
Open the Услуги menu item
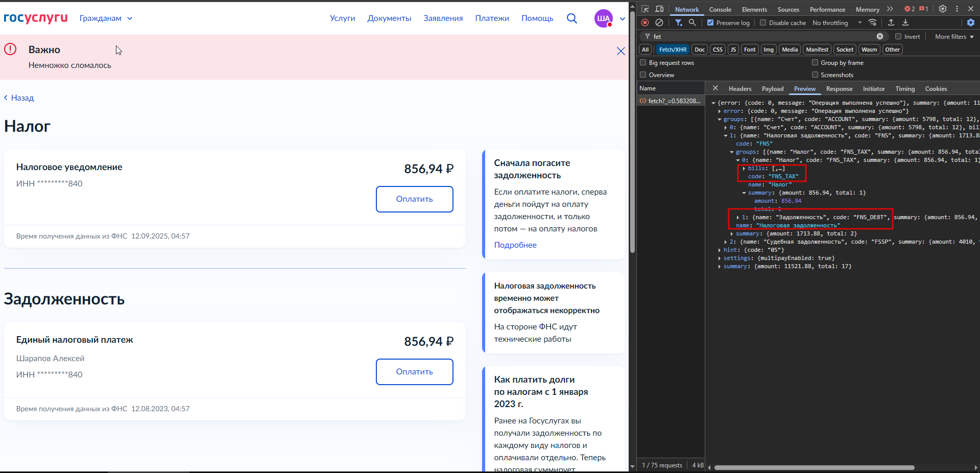tap(342, 18)
